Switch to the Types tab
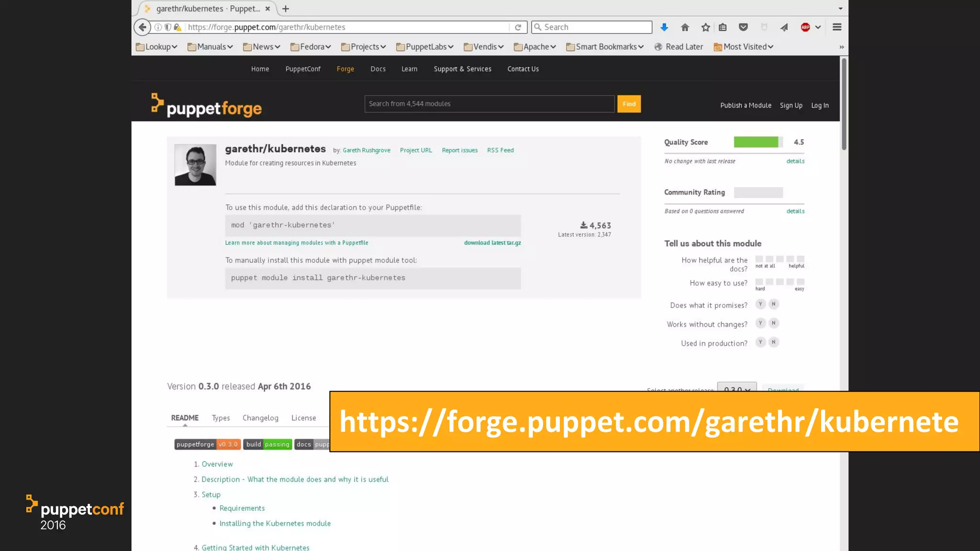Screen dimensions: 980x551 pyautogui.click(x=221, y=418)
